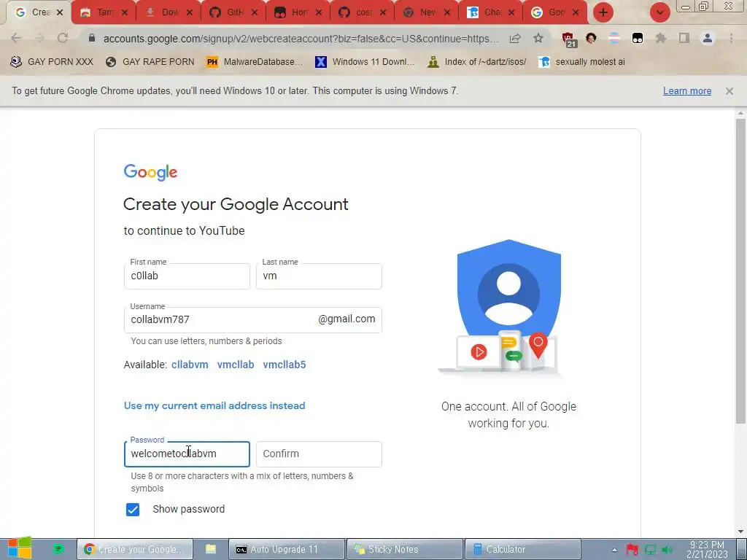Open the File Explorer folder in taskbar
Screen dimensions: 747x560
click(211, 549)
